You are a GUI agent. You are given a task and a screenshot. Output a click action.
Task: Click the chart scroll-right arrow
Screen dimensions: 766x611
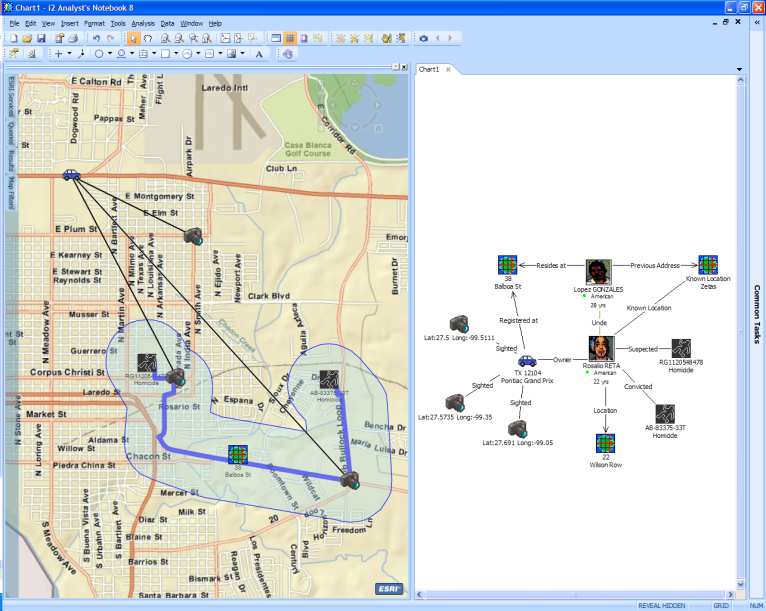pos(731,594)
